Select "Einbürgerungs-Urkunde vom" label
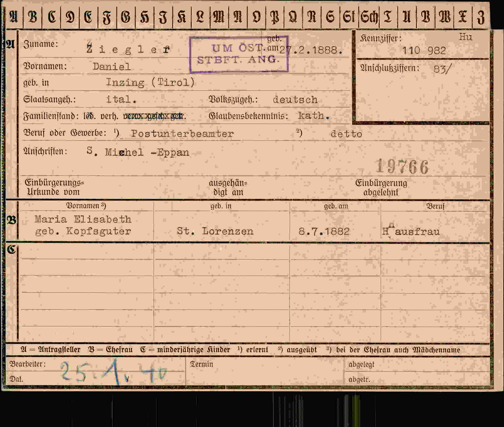This screenshot has width=504, height=427. [54, 187]
